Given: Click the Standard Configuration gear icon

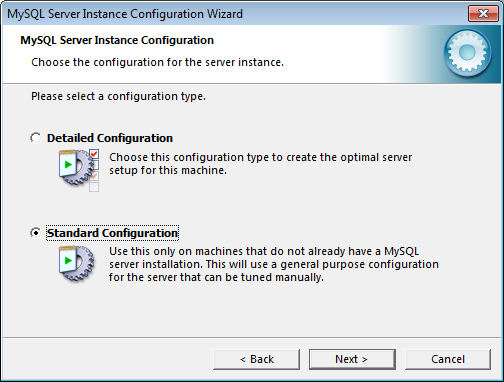Looking at the screenshot, I should tap(76, 263).
